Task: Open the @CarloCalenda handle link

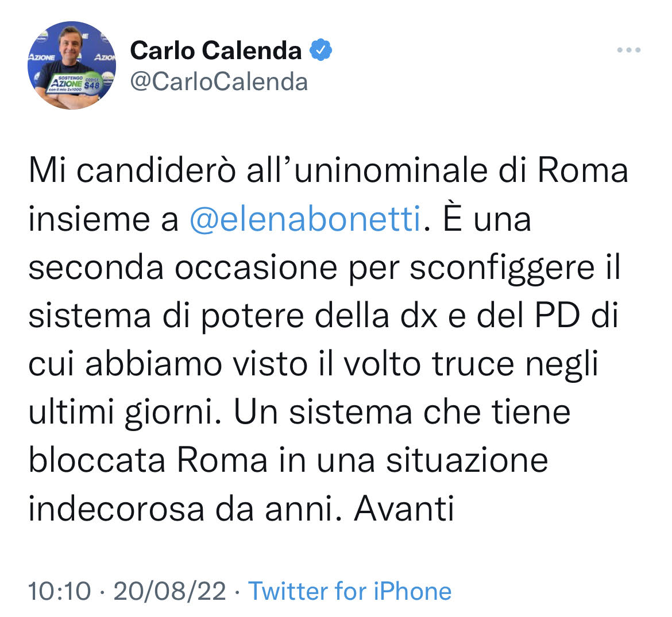Action: pyautogui.click(x=219, y=82)
